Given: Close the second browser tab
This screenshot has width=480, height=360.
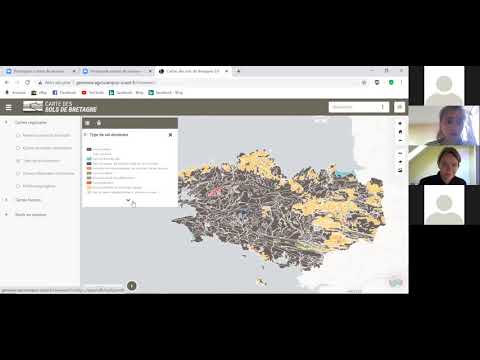Looking at the screenshot, I should (150, 71).
